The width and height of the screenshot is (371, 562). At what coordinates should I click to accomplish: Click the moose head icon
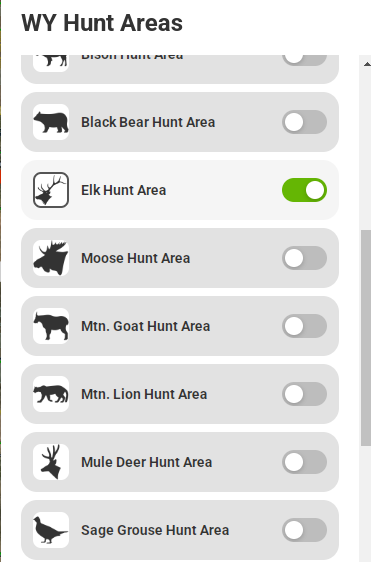51,258
